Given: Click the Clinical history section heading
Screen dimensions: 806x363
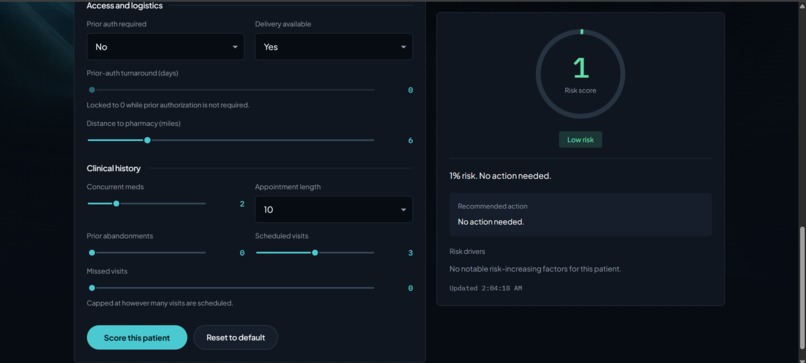Looking at the screenshot, I should 114,169.
